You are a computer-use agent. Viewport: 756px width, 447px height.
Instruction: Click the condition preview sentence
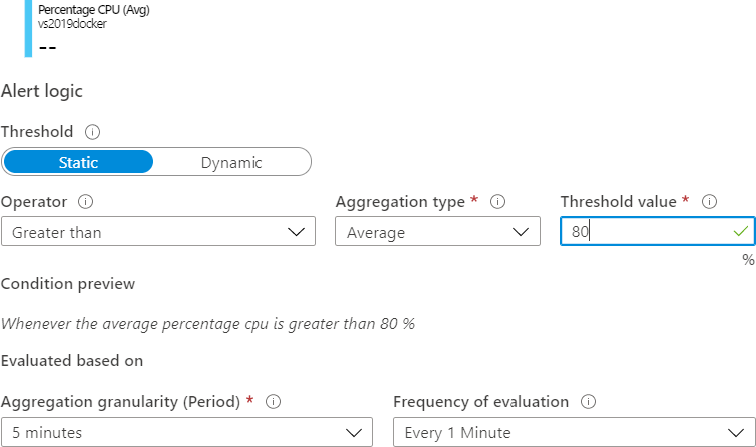(207, 324)
